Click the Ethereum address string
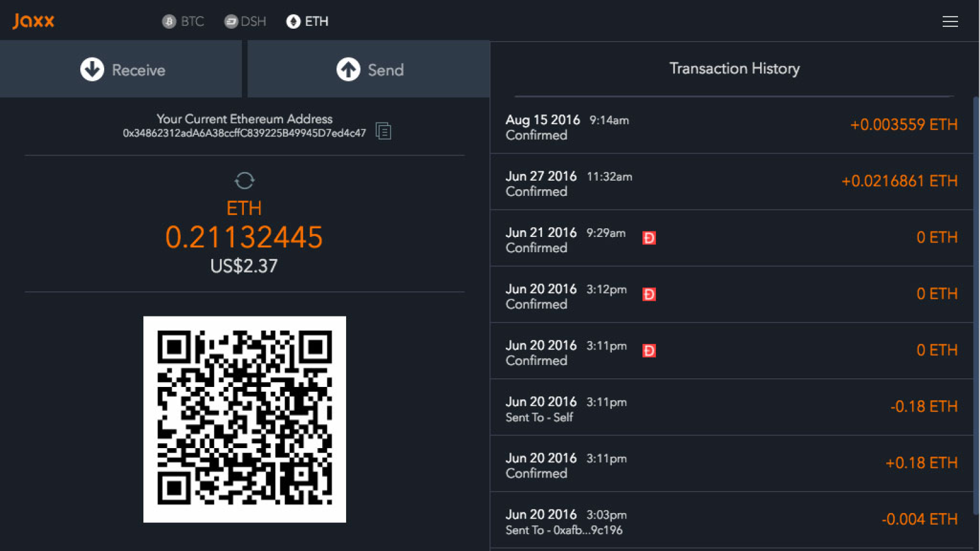This screenshot has height=551, width=980. (244, 133)
